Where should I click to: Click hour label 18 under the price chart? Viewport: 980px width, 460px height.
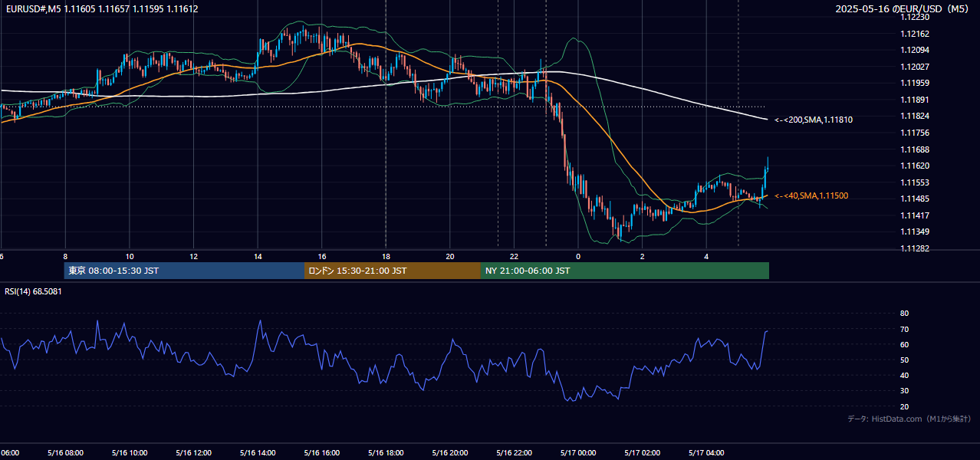386,257
